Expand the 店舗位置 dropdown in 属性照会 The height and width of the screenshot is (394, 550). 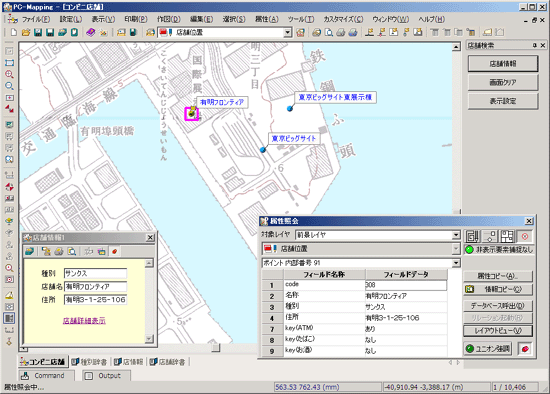pos(456,249)
